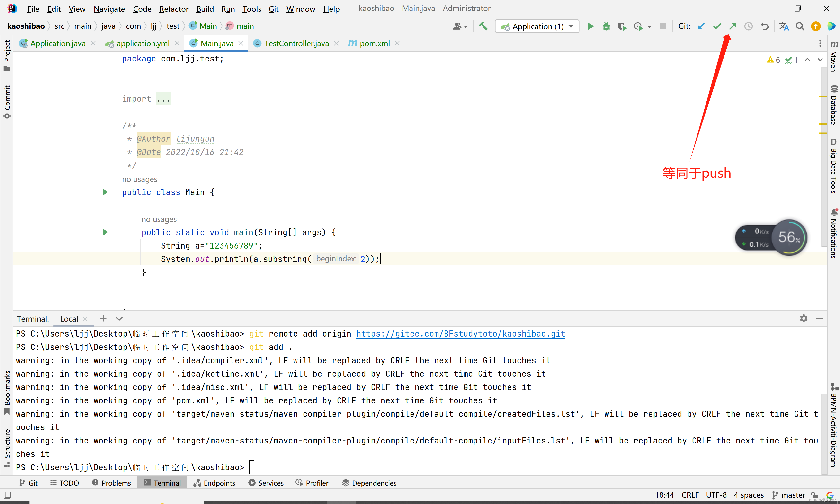Open the Git menu
This screenshot has height=504, width=840.
pyautogui.click(x=273, y=9)
